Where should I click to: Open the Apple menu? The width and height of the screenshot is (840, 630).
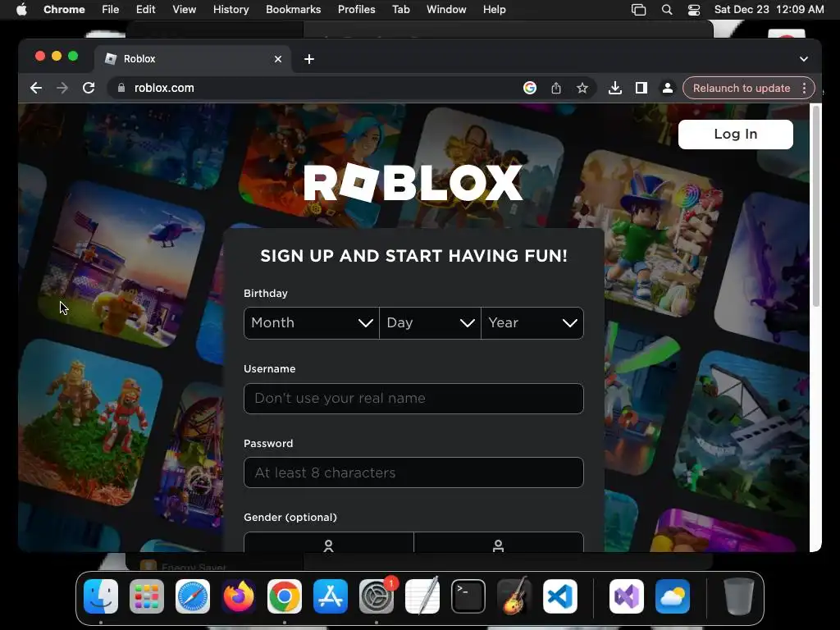click(x=21, y=10)
